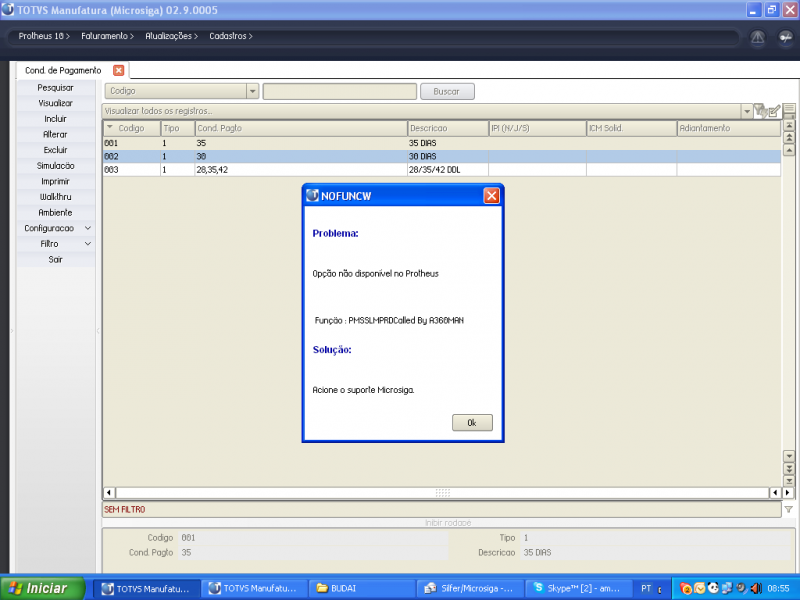This screenshot has width=800, height=600.
Task: Open the volume speaker tray icon
Action: pos(755,588)
